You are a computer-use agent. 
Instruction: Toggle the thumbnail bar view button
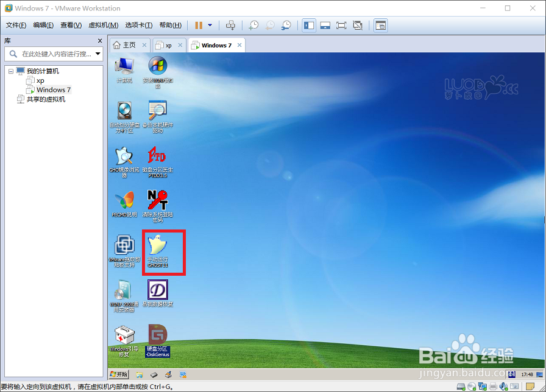325,26
